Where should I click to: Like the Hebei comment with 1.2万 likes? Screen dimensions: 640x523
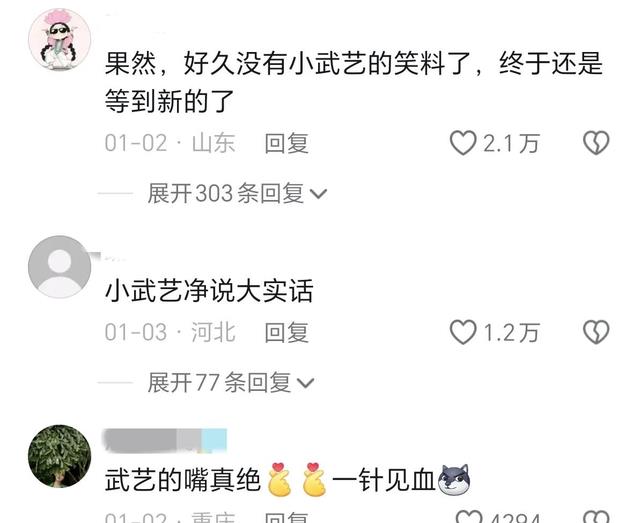(x=463, y=332)
